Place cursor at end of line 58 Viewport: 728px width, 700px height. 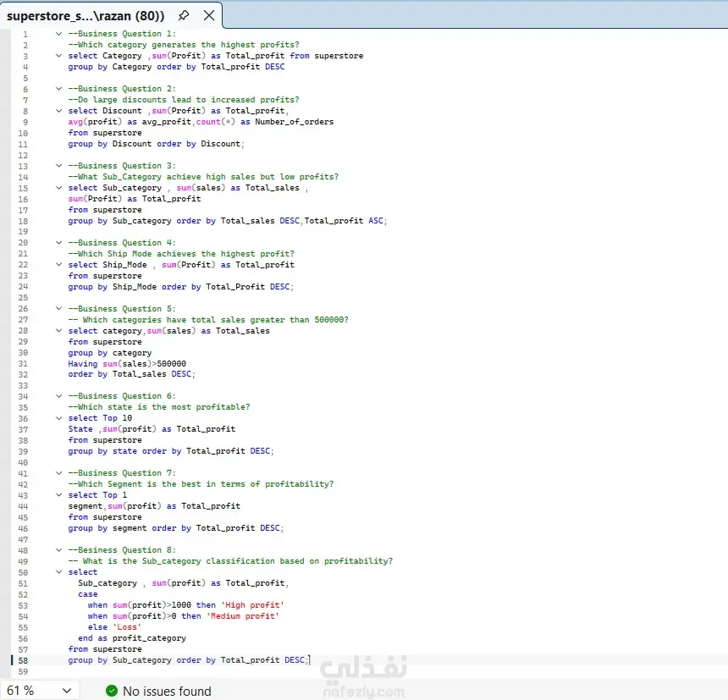click(x=310, y=660)
